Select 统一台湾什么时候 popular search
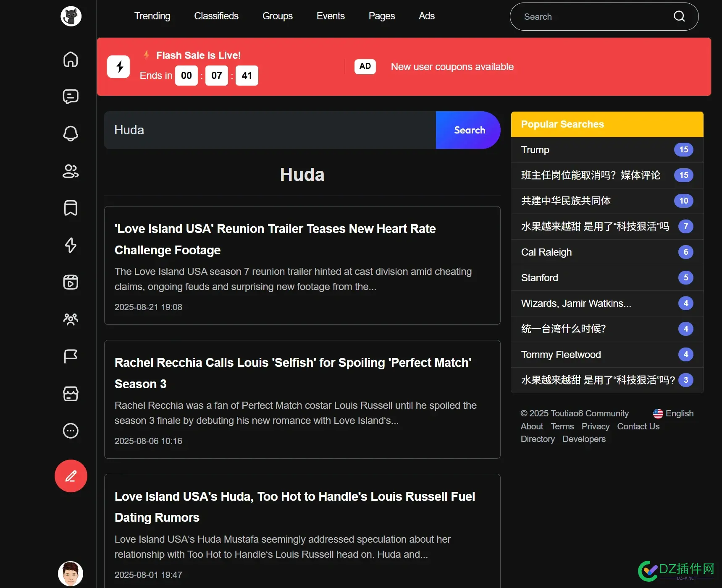This screenshot has width=722, height=588. pos(607,329)
